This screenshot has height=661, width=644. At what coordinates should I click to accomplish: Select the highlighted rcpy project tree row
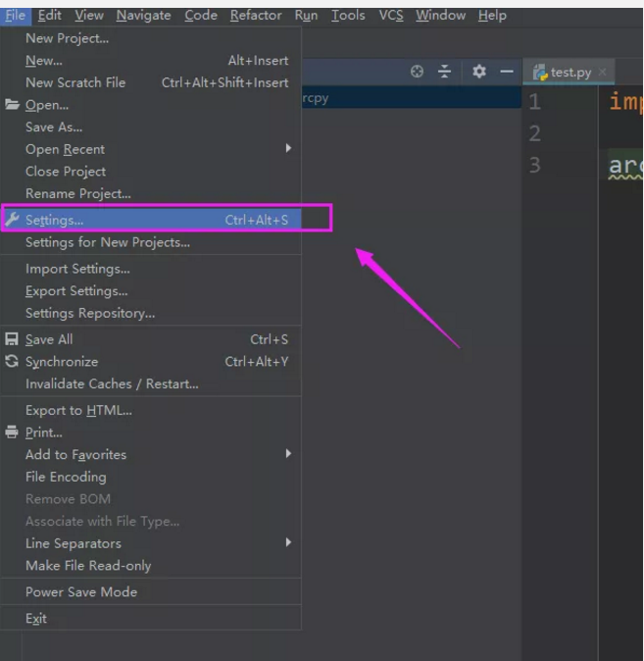412,98
